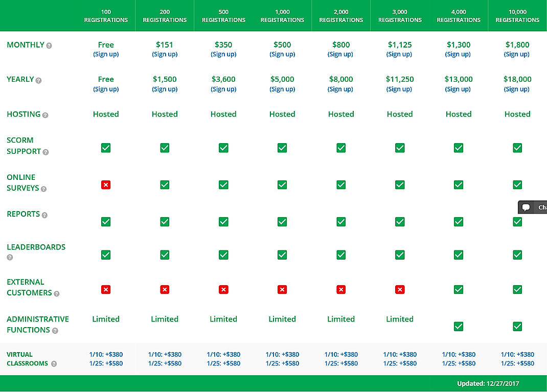
Task: Click the REPORTS help icon
Action: click(44, 215)
